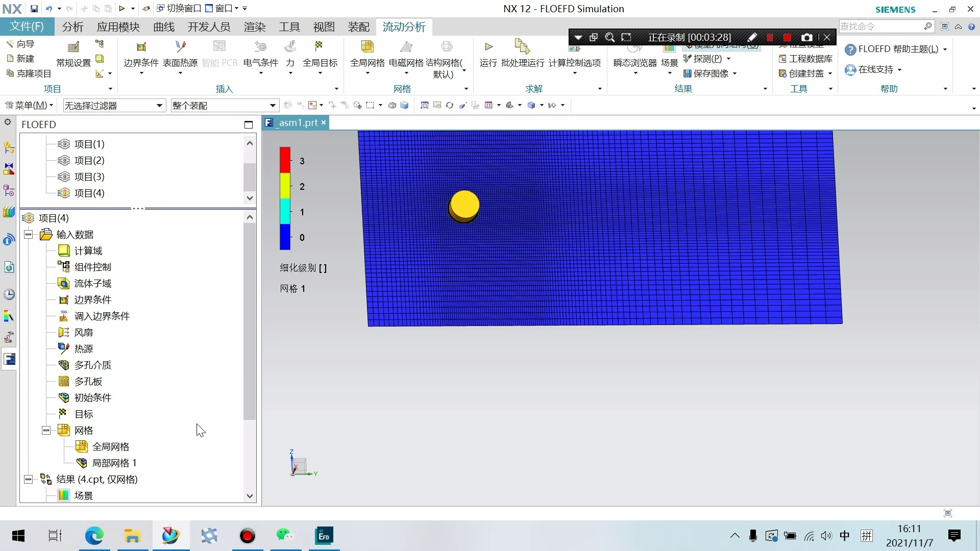
Task: Open the General Settings (常规设置) icon
Action: pyautogui.click(x=73, y=47)
